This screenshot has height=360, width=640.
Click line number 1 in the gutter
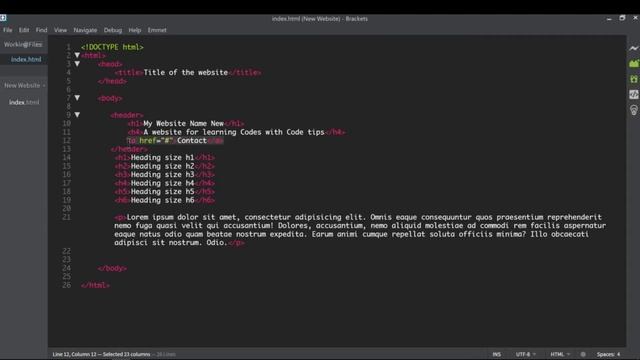tap(69, 47)
